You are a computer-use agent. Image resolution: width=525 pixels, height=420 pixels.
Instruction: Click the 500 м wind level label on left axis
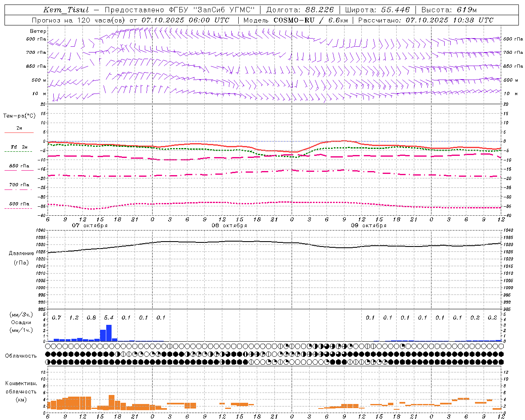pyautogui.click(x=39, y=80)
